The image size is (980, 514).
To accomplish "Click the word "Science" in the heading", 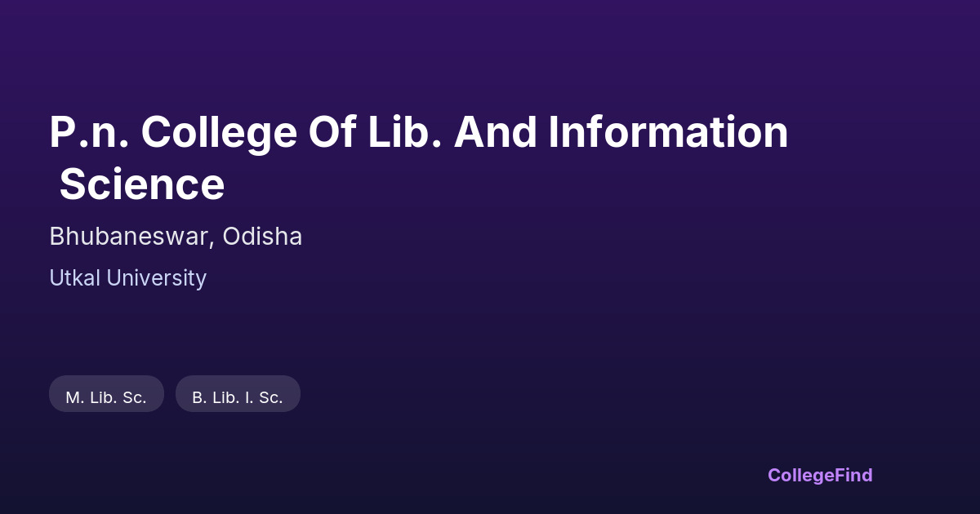I will click(x=142, y=184).
